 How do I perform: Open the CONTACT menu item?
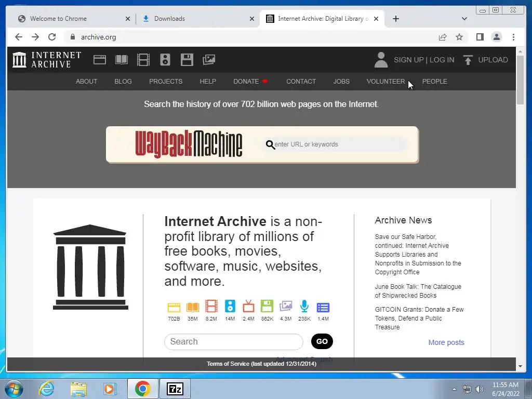(x=301, y=82)
